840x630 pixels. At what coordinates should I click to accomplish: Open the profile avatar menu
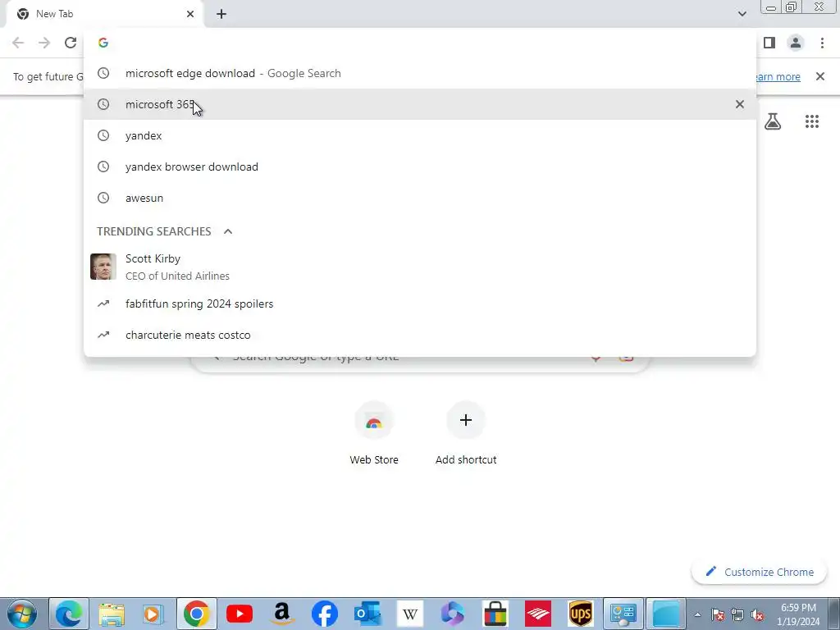(796, 43)
